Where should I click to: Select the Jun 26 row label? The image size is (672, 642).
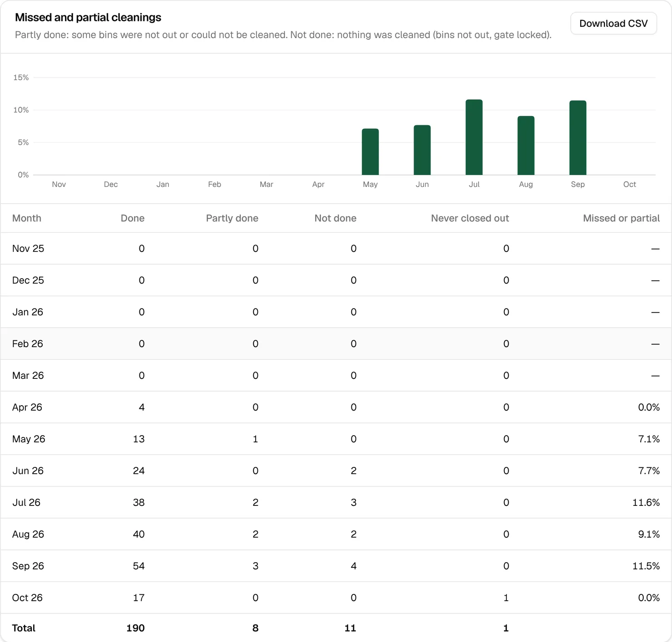coord(28,471)
